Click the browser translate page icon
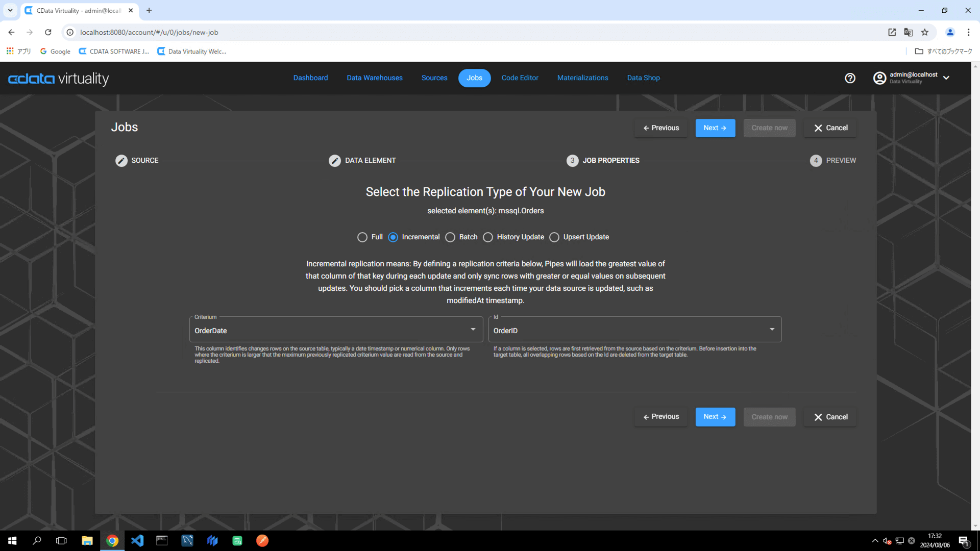 (x=908, y=32)
